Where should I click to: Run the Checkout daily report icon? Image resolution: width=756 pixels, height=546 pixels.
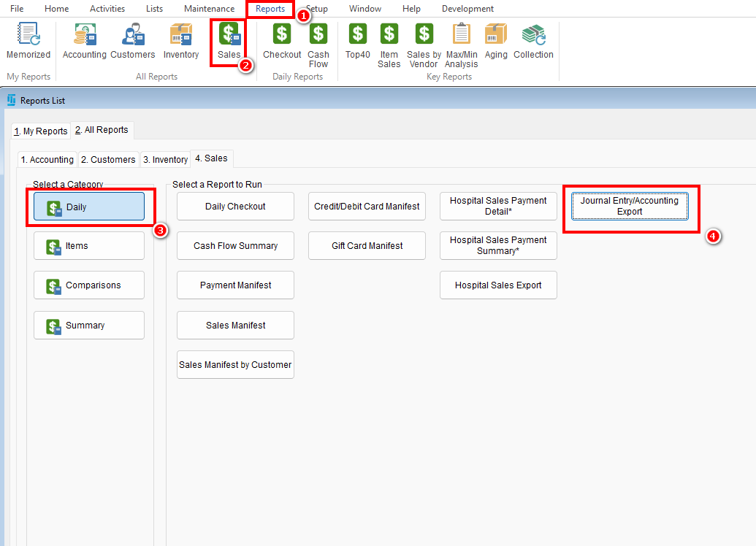click(x=282, y=42)
